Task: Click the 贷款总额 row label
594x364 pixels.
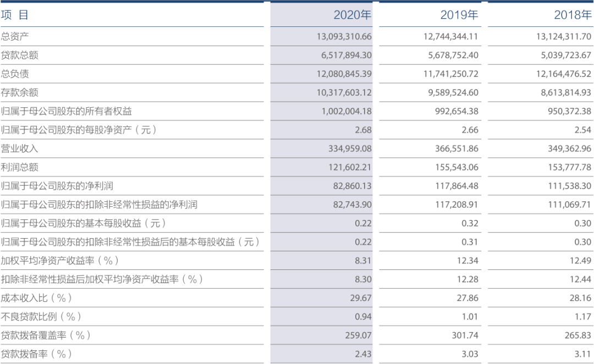Action: coord(19,56)
